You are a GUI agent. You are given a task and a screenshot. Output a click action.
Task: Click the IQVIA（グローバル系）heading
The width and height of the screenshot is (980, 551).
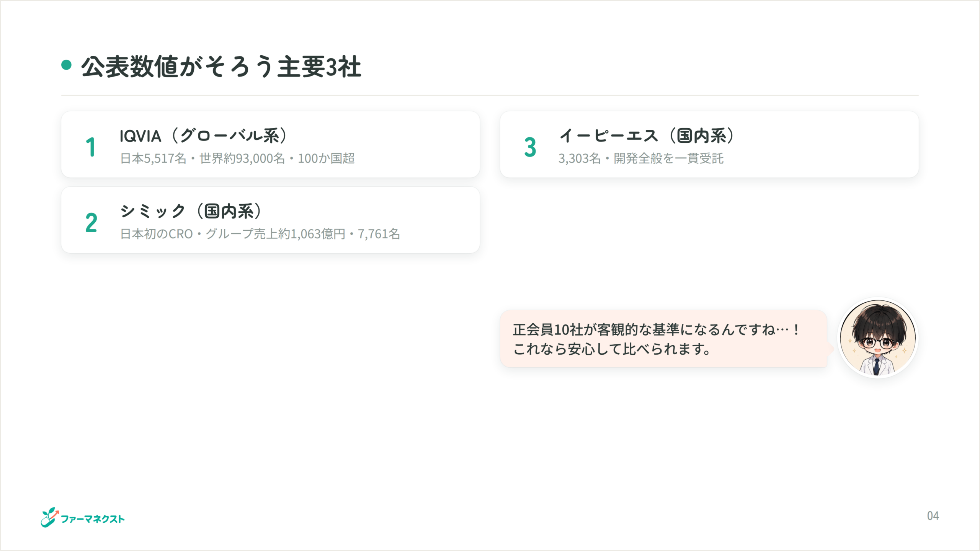click(x=203, y=135)
